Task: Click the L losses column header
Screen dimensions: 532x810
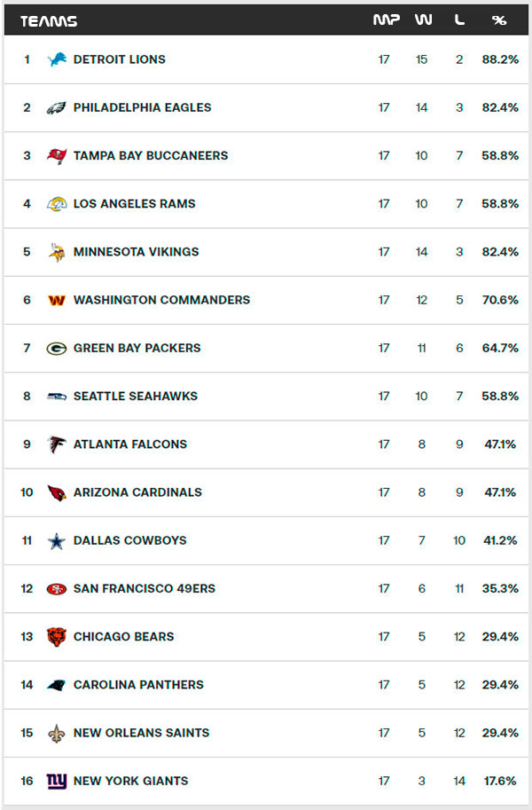Action: click(x=459, y=20)
